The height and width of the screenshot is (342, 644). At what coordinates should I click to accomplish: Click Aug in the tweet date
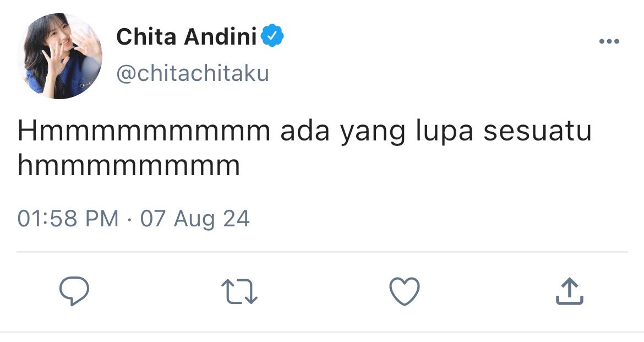(x=194, y=219)
